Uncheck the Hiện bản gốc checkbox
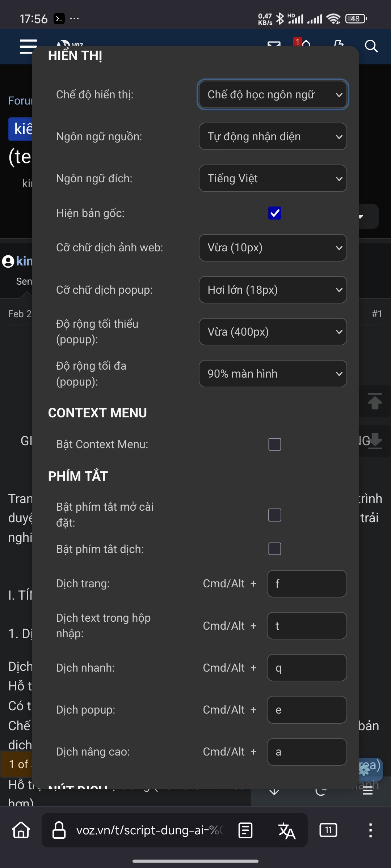391x868 pixels. tap(275, 213)
